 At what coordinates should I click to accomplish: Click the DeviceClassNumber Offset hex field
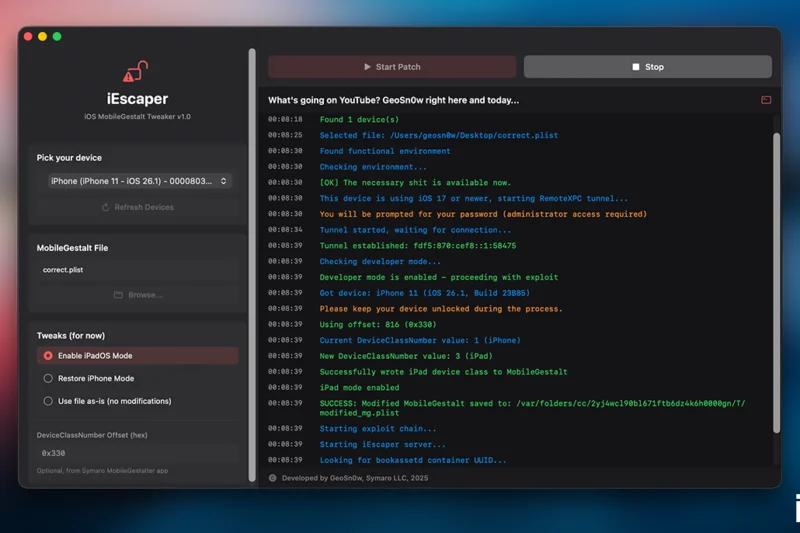[137, 453]
